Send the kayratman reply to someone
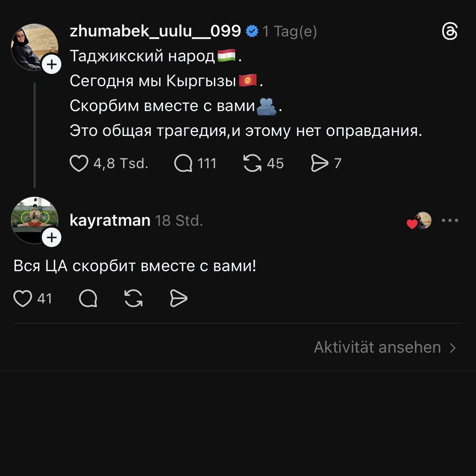Image resolution: width=476 pixels, height=476 pixels. (178, 299)
